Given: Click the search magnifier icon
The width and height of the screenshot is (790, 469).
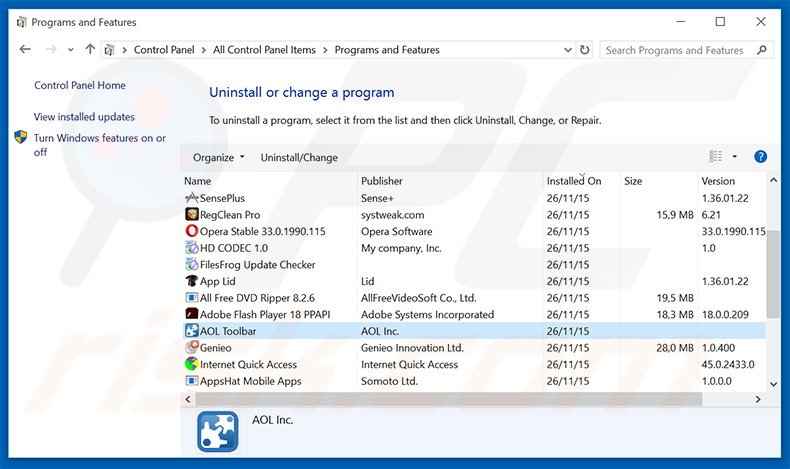Looking at the screenshot, I should 762,50.
